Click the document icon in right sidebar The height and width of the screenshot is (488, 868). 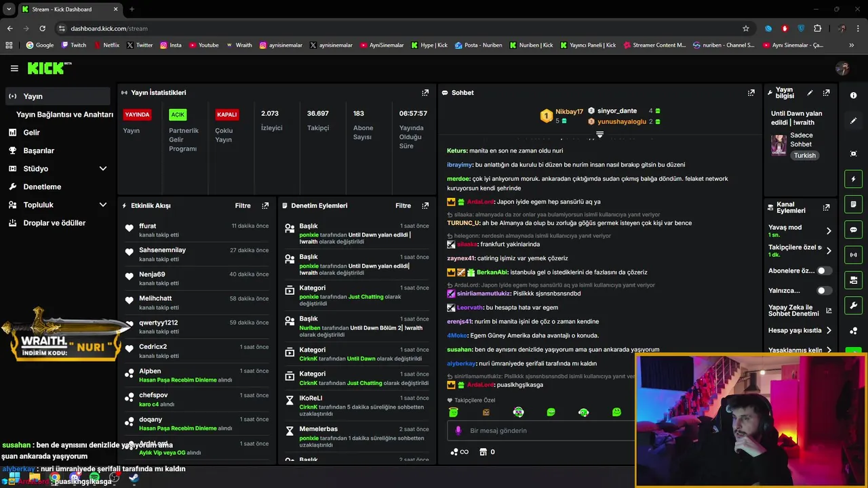pos(853,204)
